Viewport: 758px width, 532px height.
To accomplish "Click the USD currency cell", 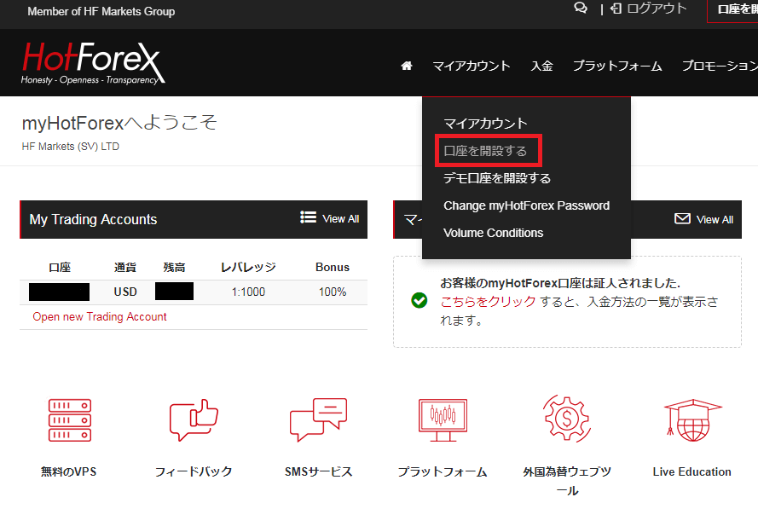I will (125, 292).
